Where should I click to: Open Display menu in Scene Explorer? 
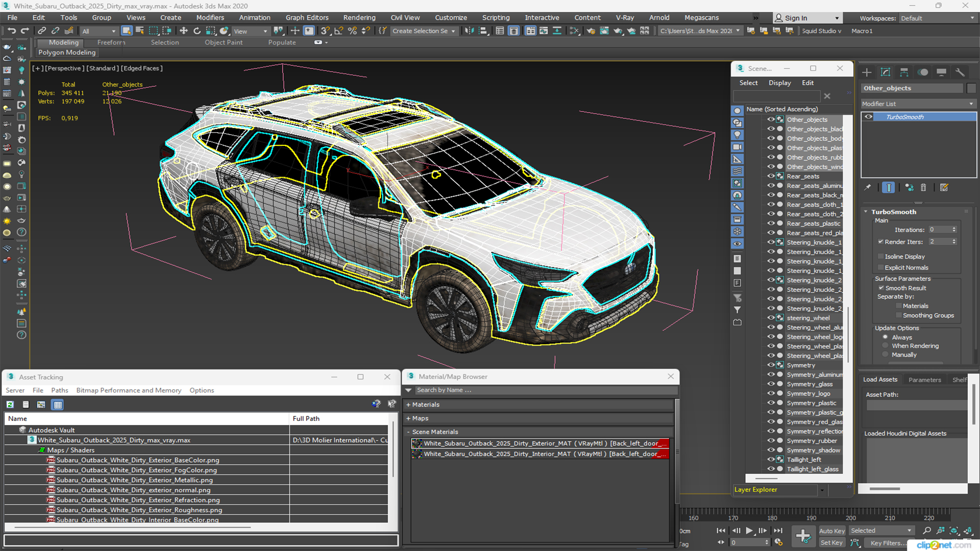[779, 83]
